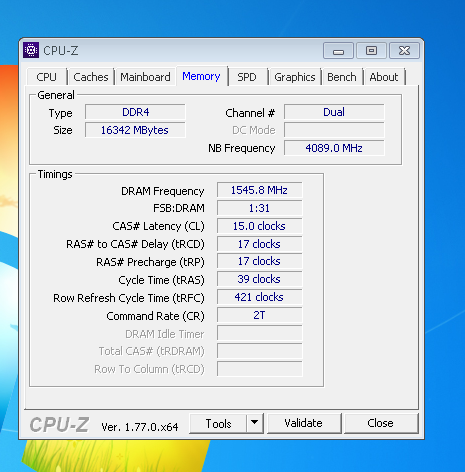Click the 16342 MBytes size field

[x=135, y=130]
